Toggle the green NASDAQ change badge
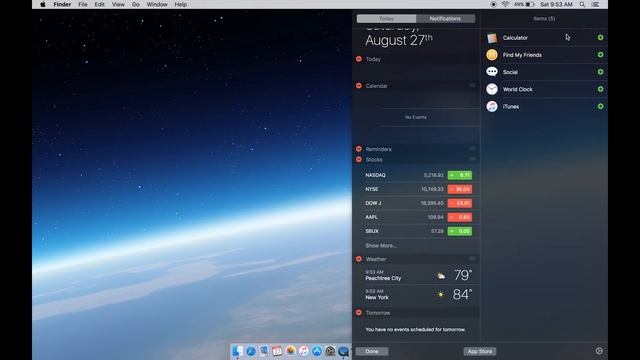The height and width of the screenshot is (360, 640). pyautogui.click(x=460, y=175)
